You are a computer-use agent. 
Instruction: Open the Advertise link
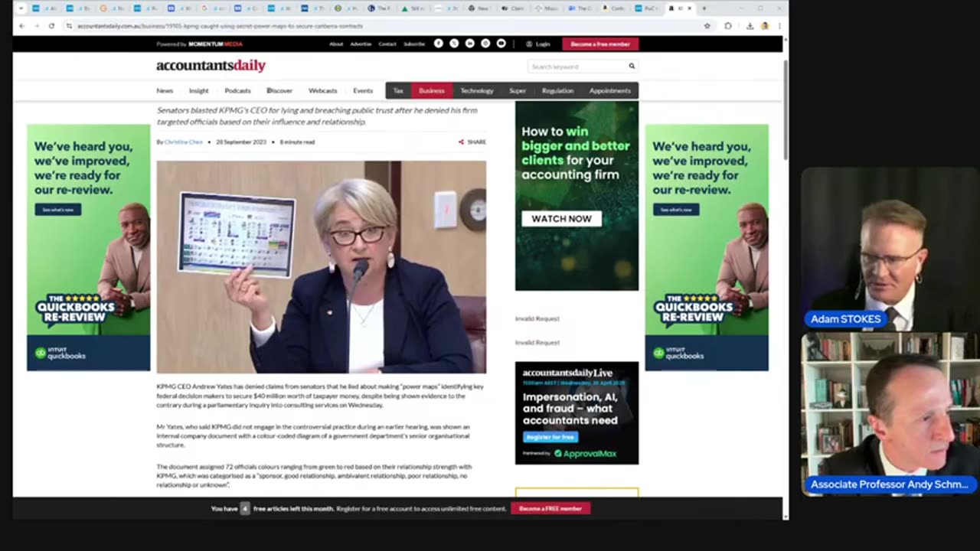[x=361, y=44]
